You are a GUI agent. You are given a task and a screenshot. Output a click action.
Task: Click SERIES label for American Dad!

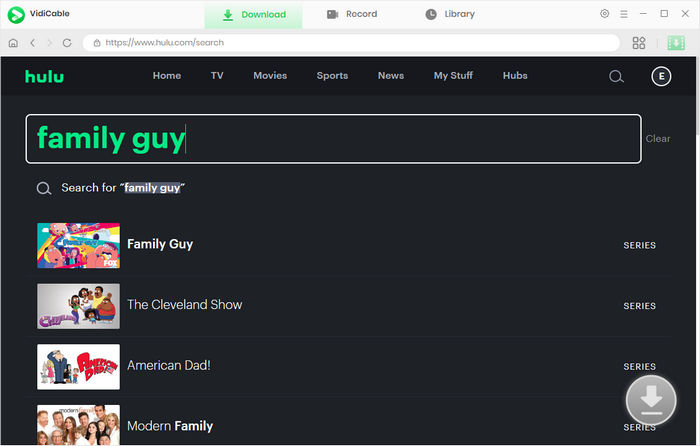639,367
